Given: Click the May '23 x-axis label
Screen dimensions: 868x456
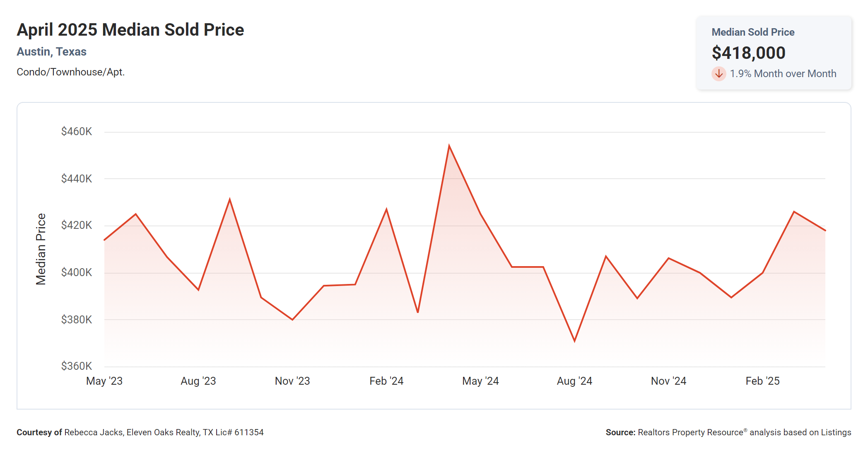Looking at the screenshot, I should [x=104, y=381].
